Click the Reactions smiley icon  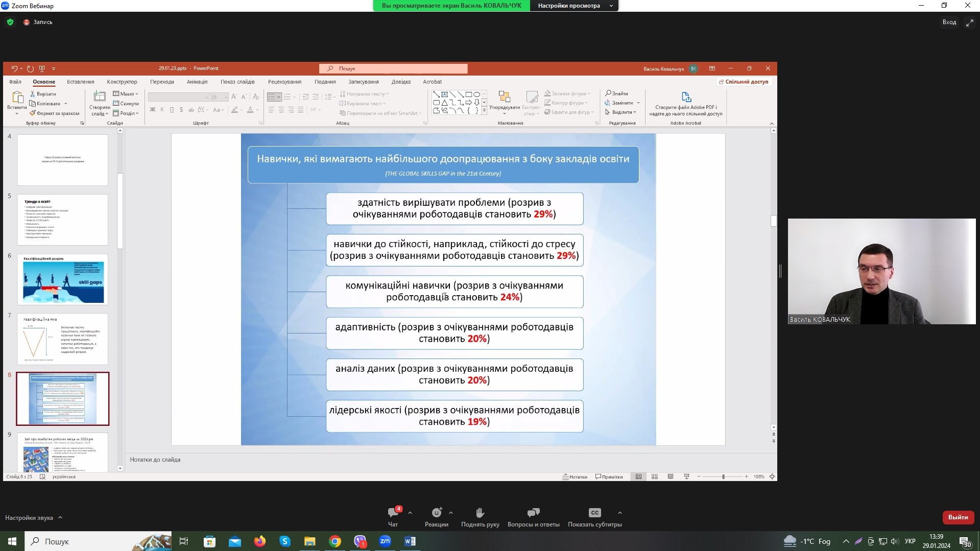[436, 513]
